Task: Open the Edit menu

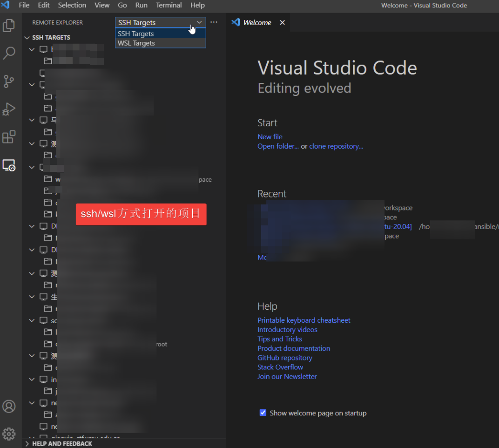Action: (x=44, y=5)
